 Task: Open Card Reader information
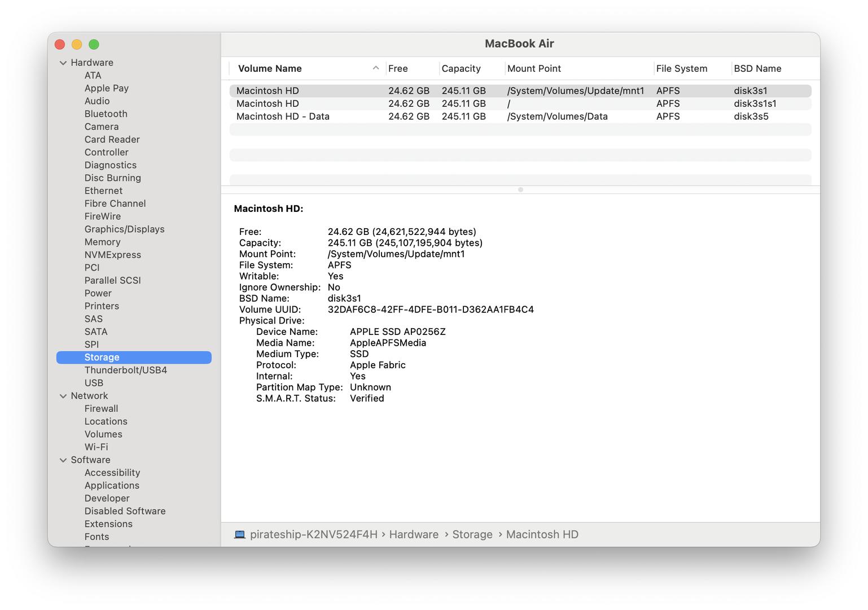click(112, 140)
